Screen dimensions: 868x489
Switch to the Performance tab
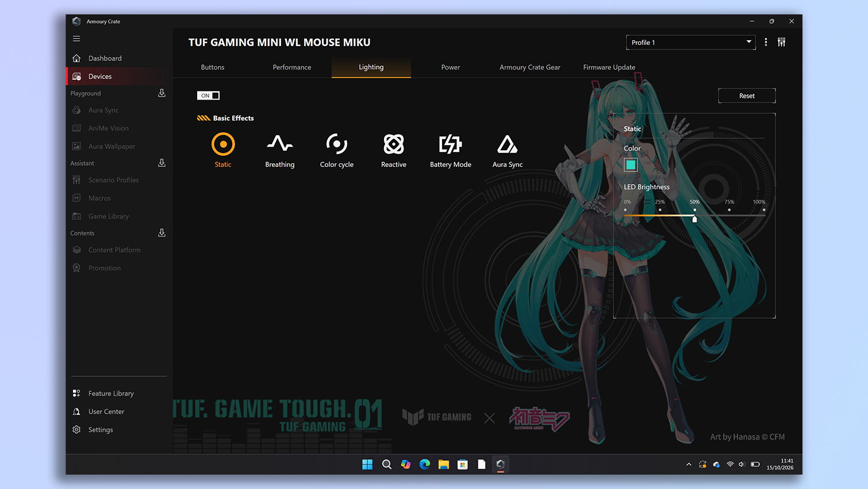pos(292,67)
